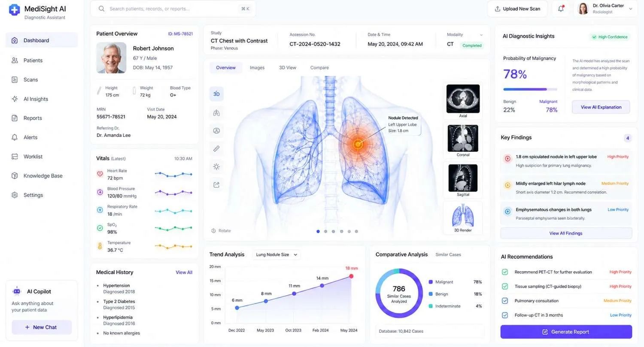Open Settings gear in sidebar
Viewport: 644px width, 347px height.
15,195
